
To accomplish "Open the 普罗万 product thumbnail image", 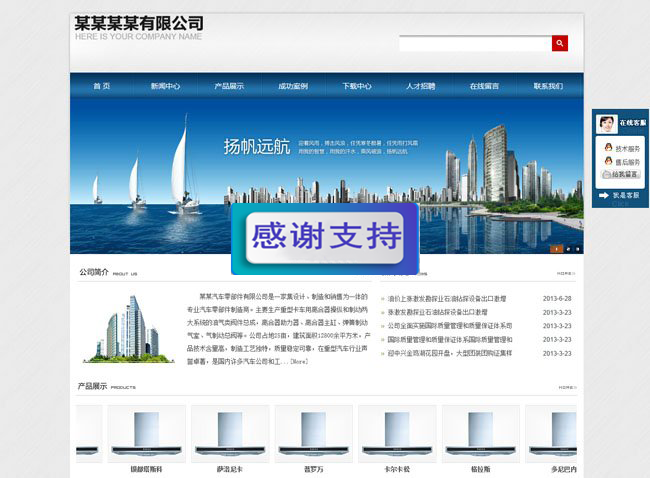I will tap(314, 434).
